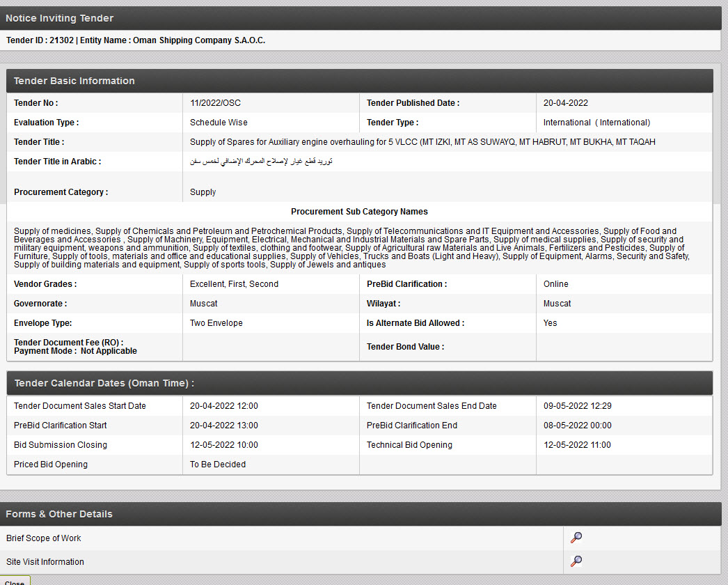Click the Vendor Grades value 'Excellent, First, Second'
728x585 pixels.
pyautogui.click(x=234, y=284)
